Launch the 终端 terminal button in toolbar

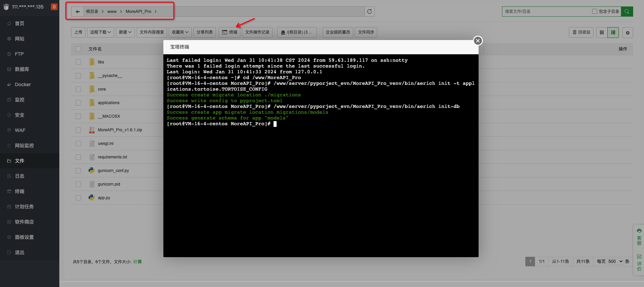pos(229,32)
